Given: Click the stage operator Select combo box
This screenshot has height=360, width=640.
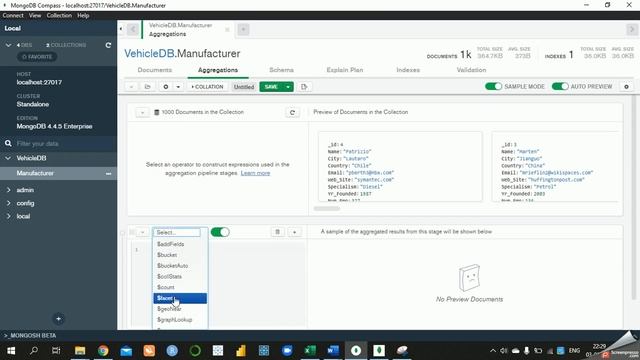Looking at the screenshot, I should pyautogui.click(x=177, y=232).
